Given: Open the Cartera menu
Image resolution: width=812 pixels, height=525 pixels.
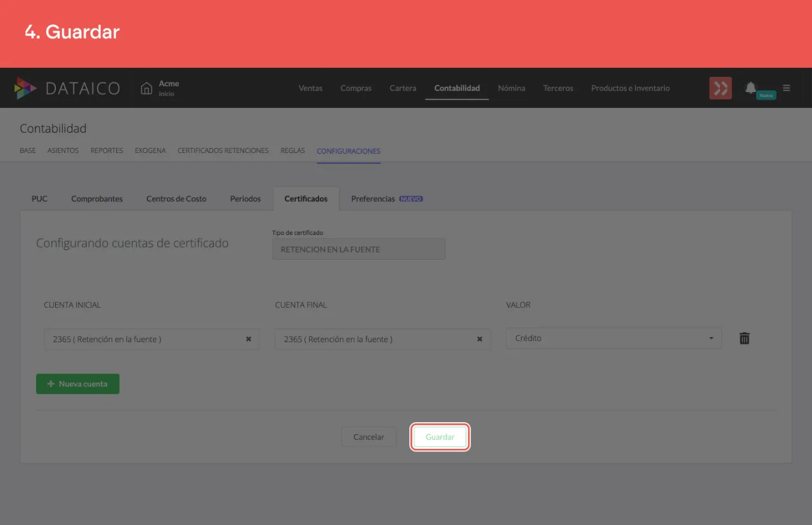Looking at the screenshot, I should (403, 88).
